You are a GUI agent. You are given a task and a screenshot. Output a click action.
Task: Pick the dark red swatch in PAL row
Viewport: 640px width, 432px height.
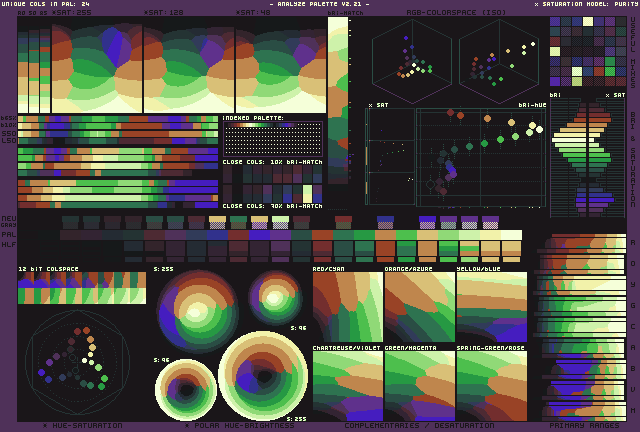[x=238, y=235]
